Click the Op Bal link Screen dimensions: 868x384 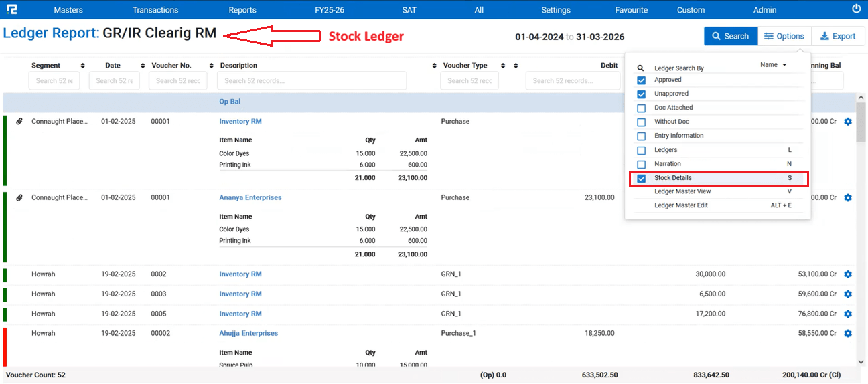230,102
